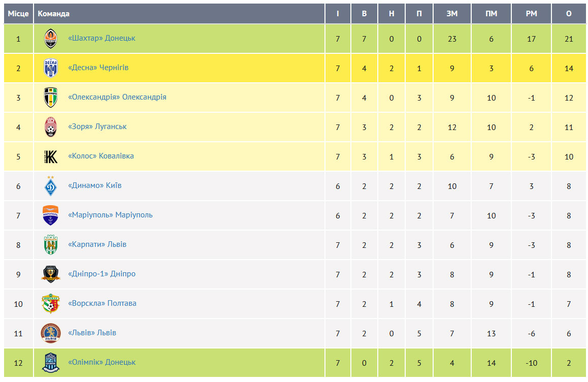Click the Shakhtar Donetsk club crest

click(x=51, y=39)
